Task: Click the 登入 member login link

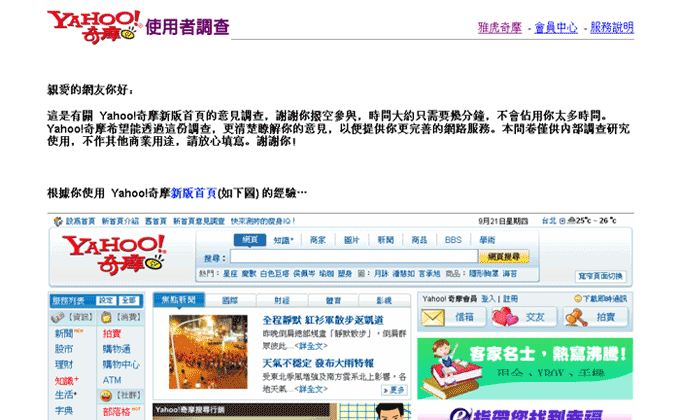Action: point(488,299)
